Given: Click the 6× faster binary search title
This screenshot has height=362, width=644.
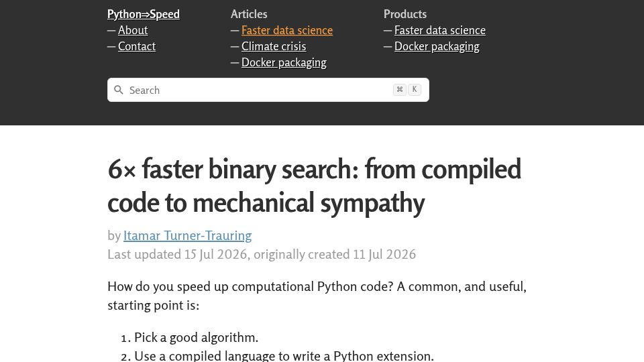Looking at the screenshot, I should tap(314, 186).
